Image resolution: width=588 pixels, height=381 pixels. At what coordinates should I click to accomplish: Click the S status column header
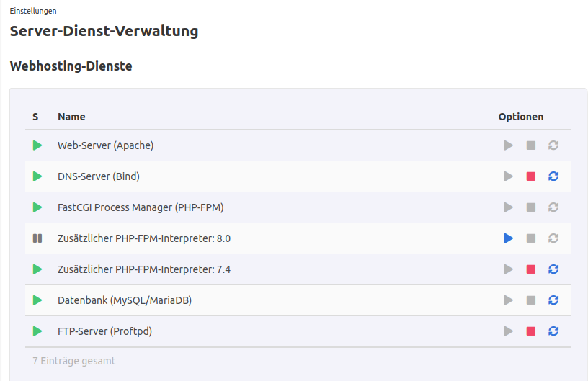35,117
